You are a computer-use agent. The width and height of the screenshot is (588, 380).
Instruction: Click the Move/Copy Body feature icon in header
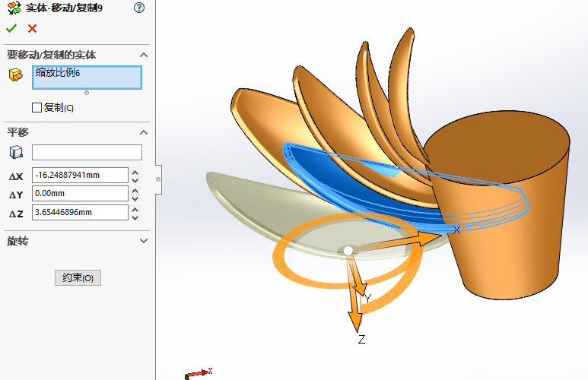pyautogui.click(x=14, y=8)
